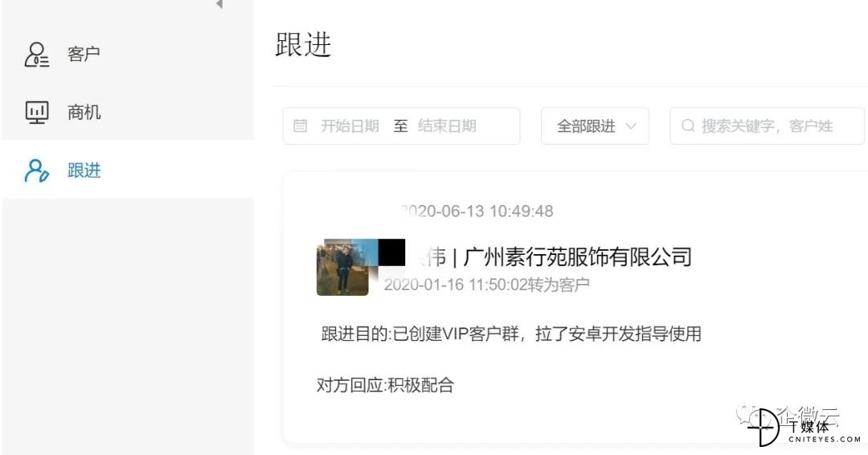Expand the chevron beside 全部跟进
This screenshot has height=455, width=868.
(x=631, y=126)
